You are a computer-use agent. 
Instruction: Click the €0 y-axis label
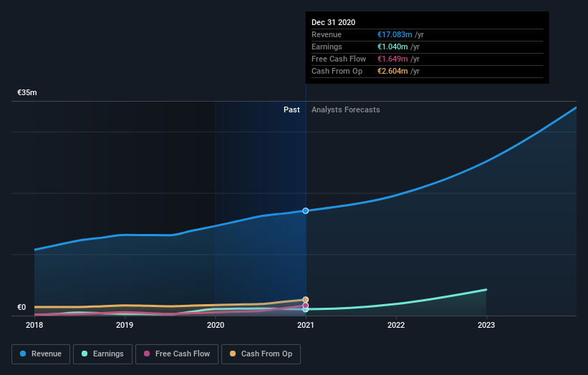(21, 307)
